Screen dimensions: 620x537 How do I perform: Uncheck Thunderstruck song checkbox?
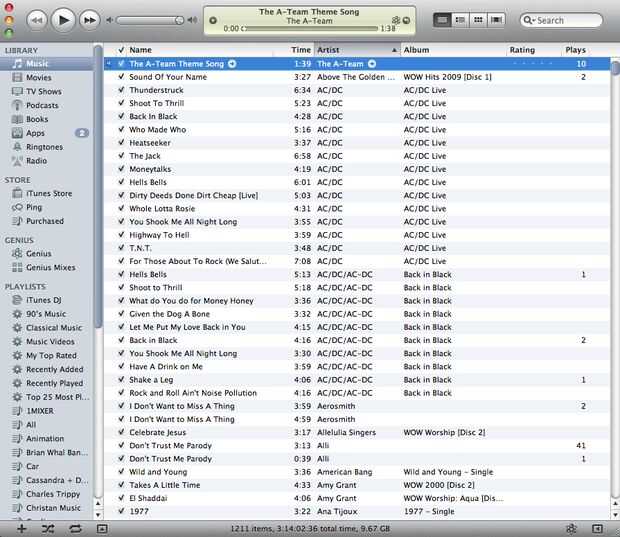point(121,90)
